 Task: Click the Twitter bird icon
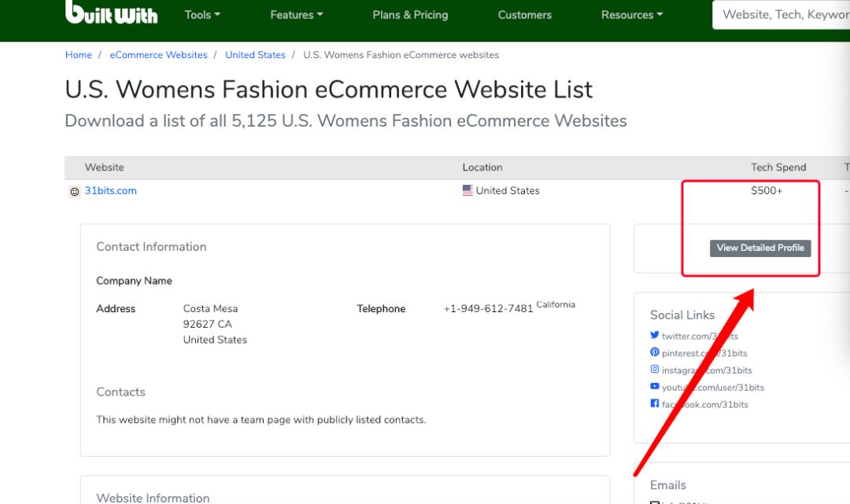pyautogui.click(x=654, y=336)
